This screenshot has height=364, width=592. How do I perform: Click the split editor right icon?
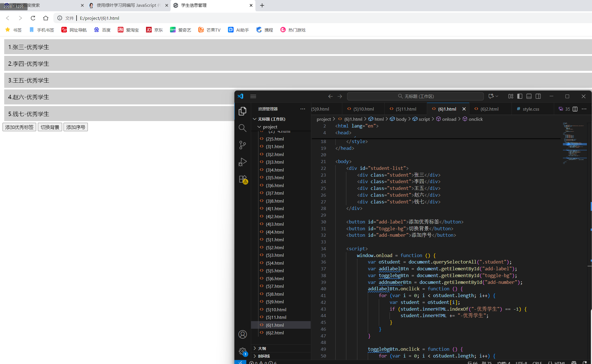[x=575, y=109]
